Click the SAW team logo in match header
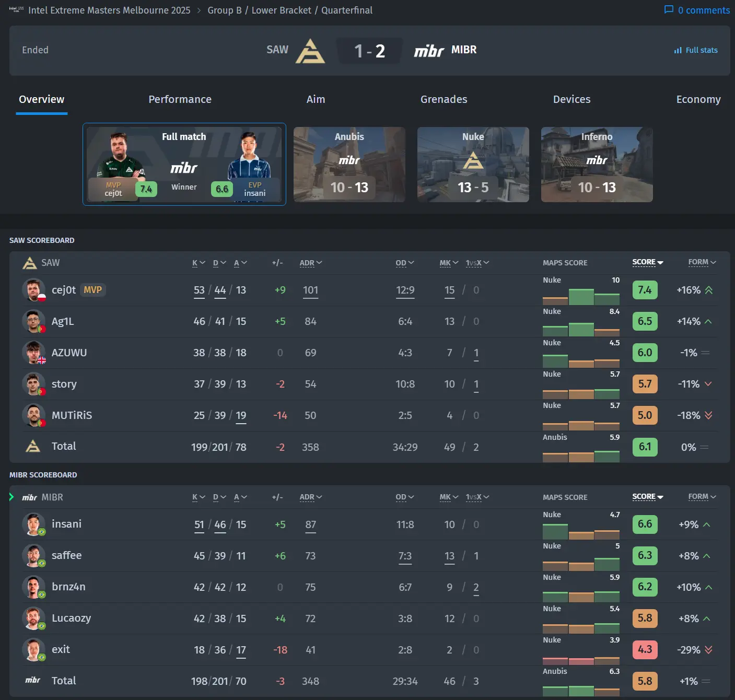 [x=310, y=51]
